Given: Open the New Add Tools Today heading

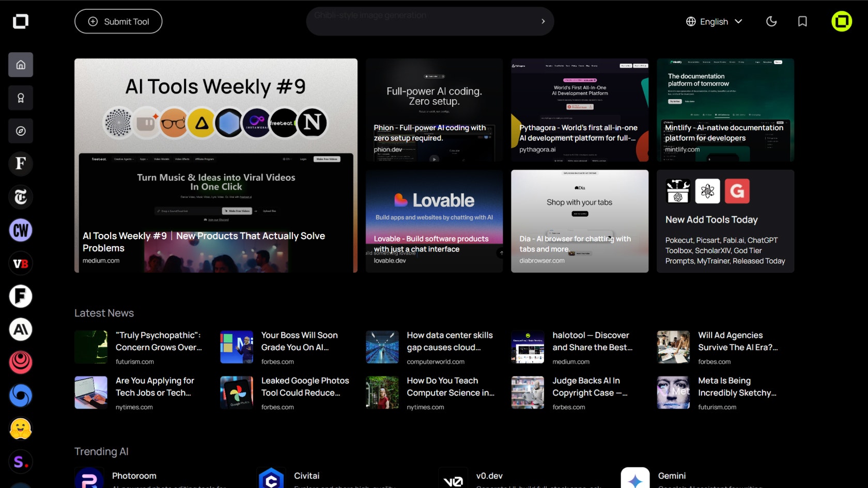Looking at the screenshot, I should [711, 219].
